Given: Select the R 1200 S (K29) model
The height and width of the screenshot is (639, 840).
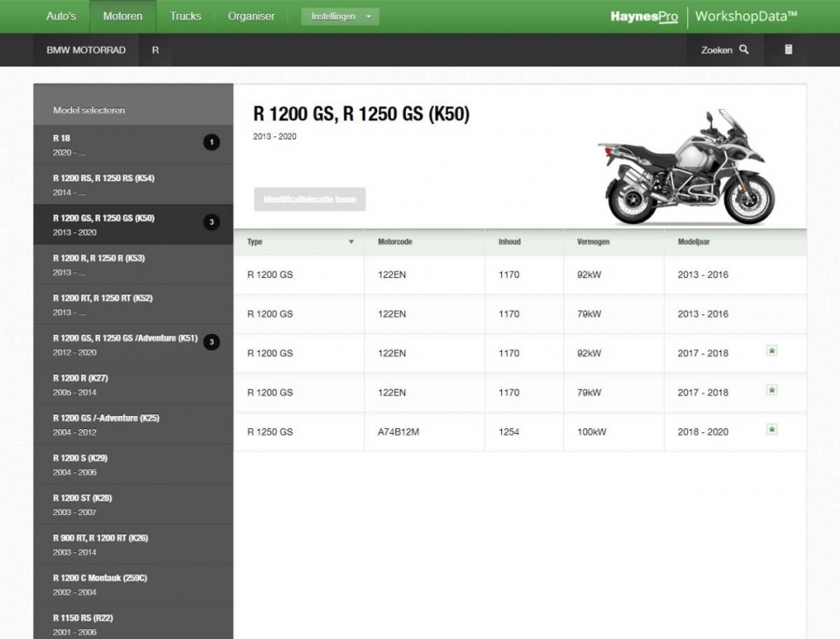Looking at the screenshot, I should (x=134, y=464).
